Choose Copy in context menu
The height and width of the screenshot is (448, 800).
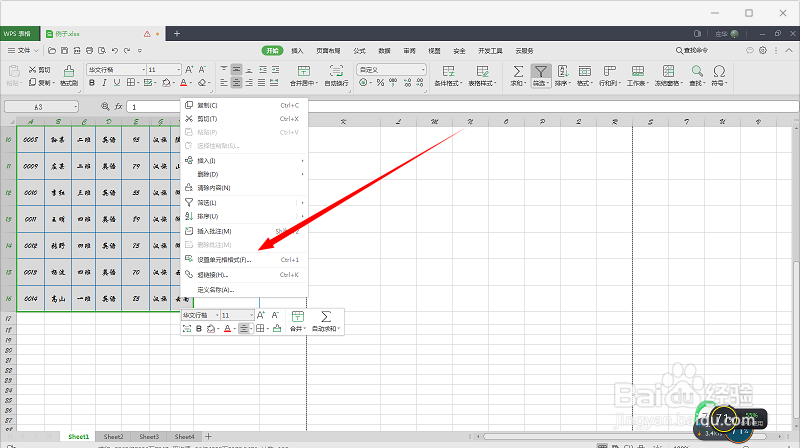[244, 105]
